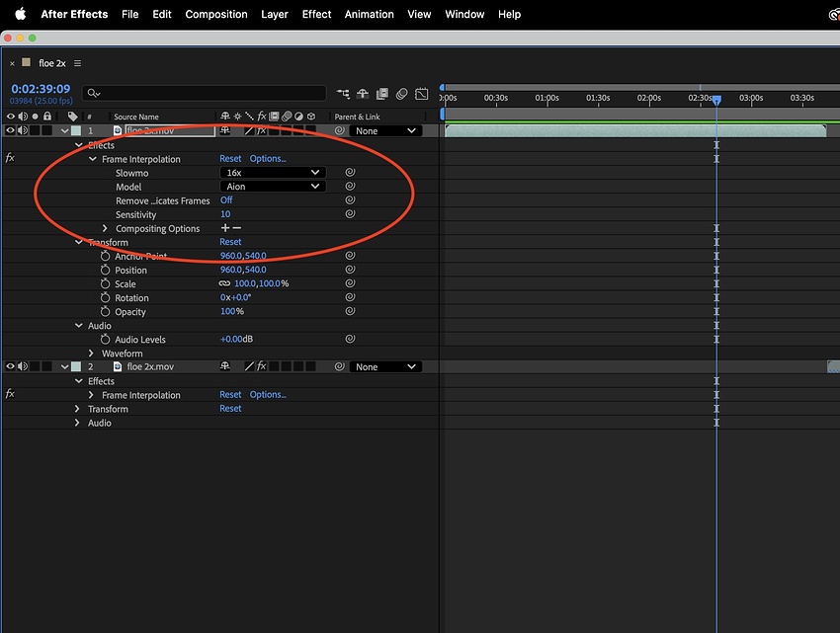Toggle the Scale stopwatch
The image size is (840, 633).
[x=105, y=283]
